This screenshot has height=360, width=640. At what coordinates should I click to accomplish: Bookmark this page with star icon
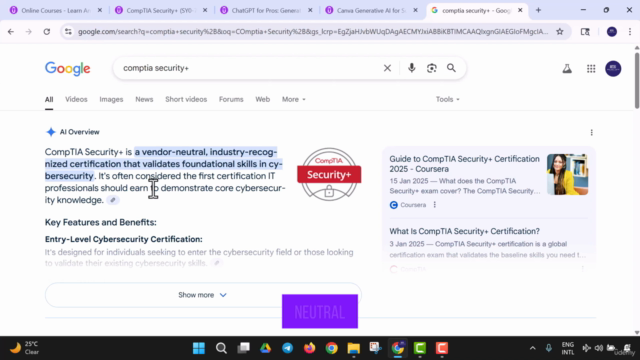[560, 31]
